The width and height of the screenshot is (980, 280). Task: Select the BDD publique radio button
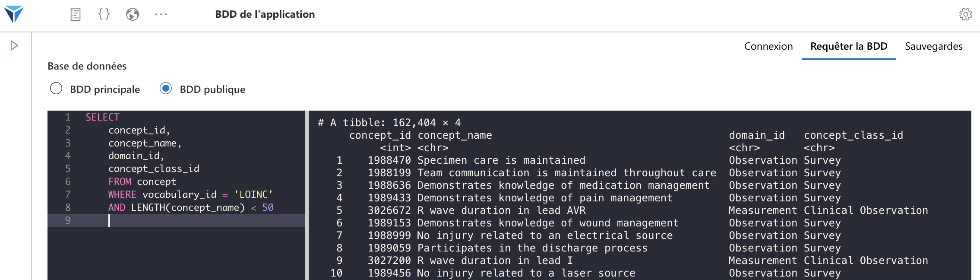(x=166, y=89)
